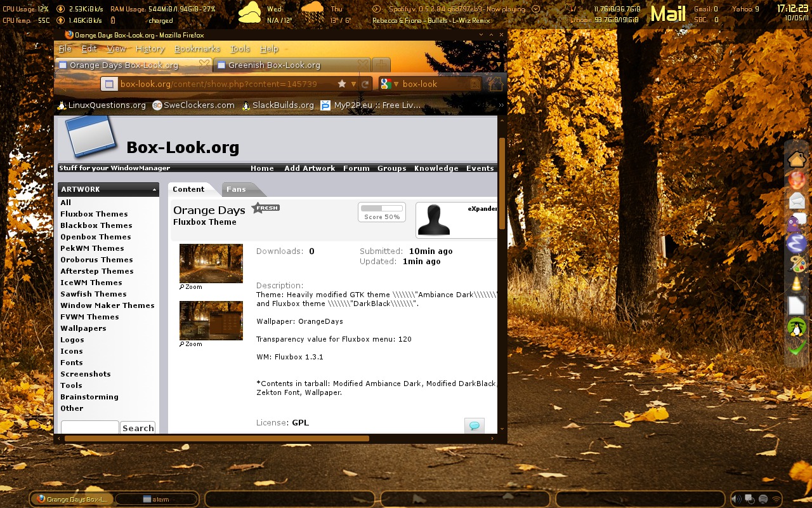This screenshot has width=812, height=508.
Task: Open MyP2P.eu bookmark
Action: [x=370, y=105]
